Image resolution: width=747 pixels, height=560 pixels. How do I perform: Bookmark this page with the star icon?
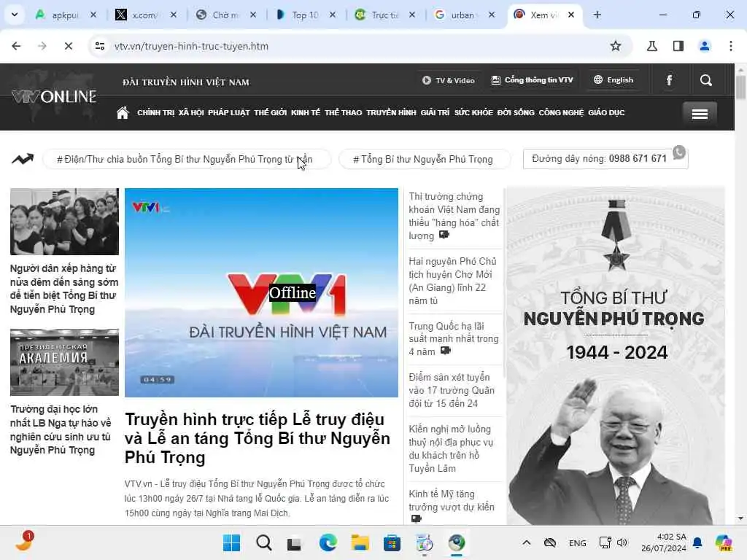(x=616, y=46)
